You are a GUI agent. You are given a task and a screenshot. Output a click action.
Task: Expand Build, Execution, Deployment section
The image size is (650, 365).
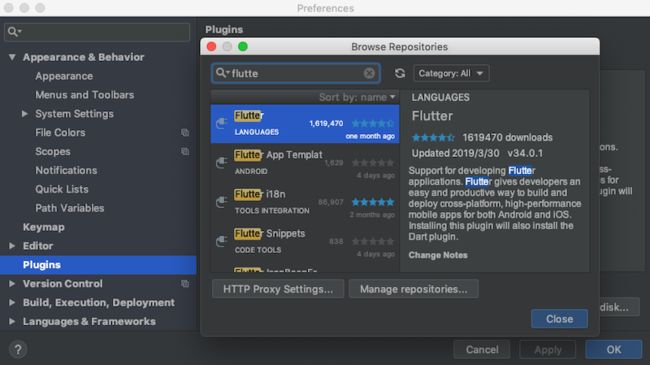point(12,303)
